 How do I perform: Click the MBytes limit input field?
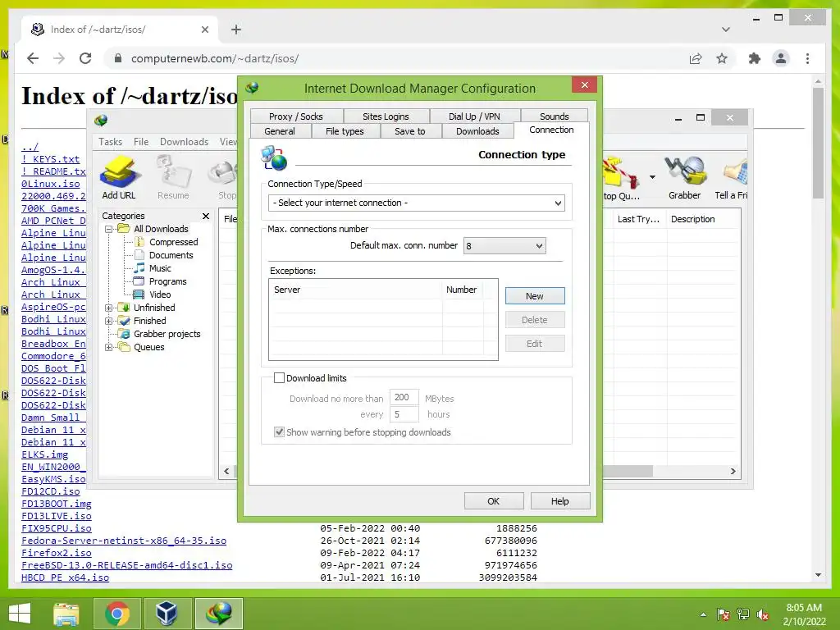[404, 398]
